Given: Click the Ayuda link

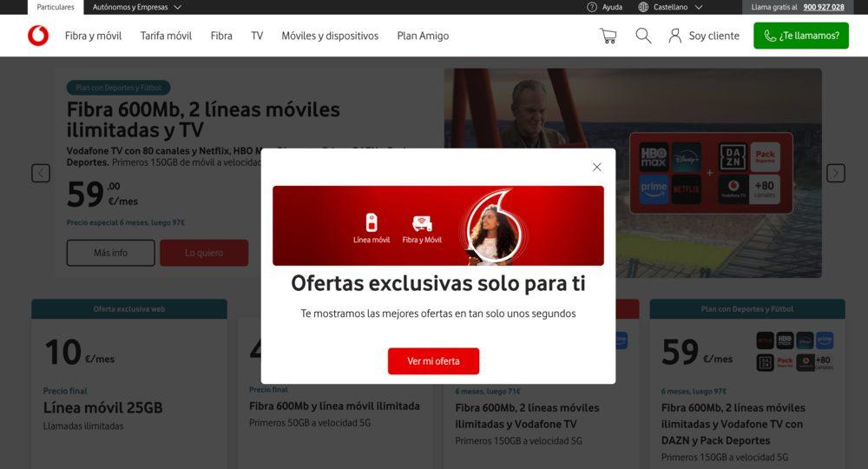Looking at the screenshot, I should 612,7.
